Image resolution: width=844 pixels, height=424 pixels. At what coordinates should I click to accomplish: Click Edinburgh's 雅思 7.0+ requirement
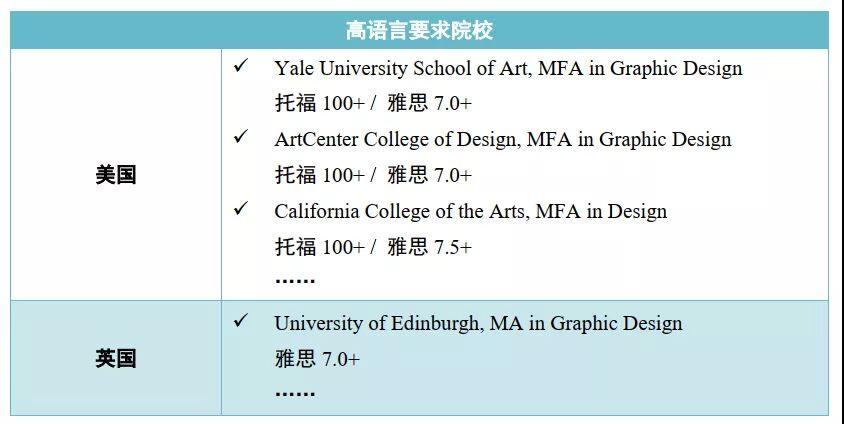316,359
